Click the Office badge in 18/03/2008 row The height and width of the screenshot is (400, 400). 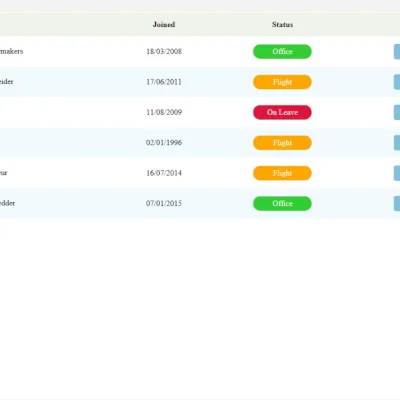(x=282, y=52)
